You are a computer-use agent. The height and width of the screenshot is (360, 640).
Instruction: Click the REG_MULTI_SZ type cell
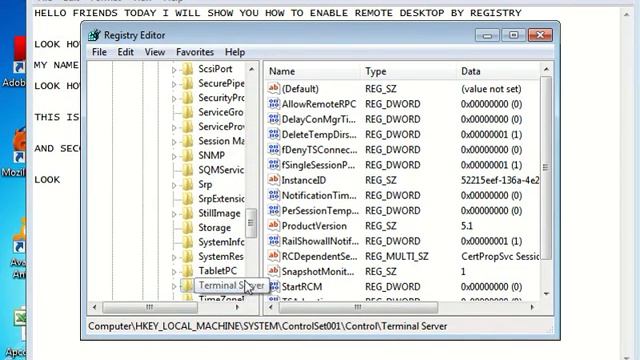tap(397, 256)
